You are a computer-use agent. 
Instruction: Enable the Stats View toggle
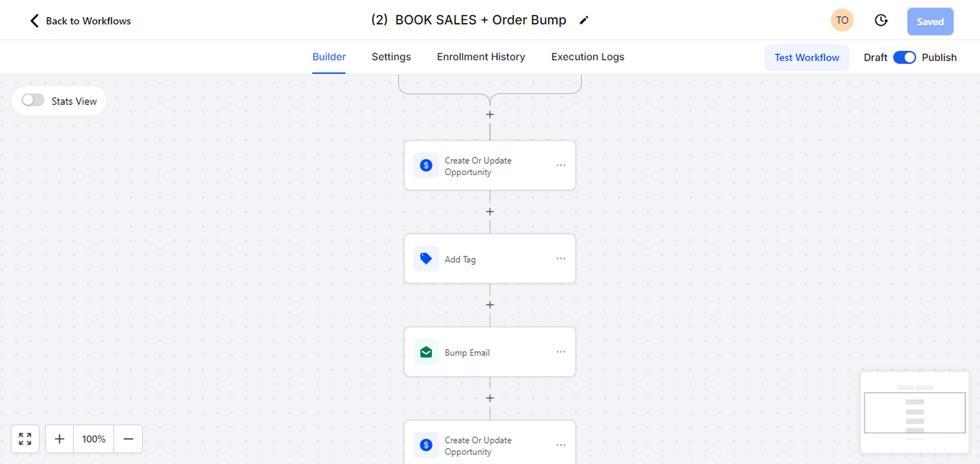click(33, 100)
